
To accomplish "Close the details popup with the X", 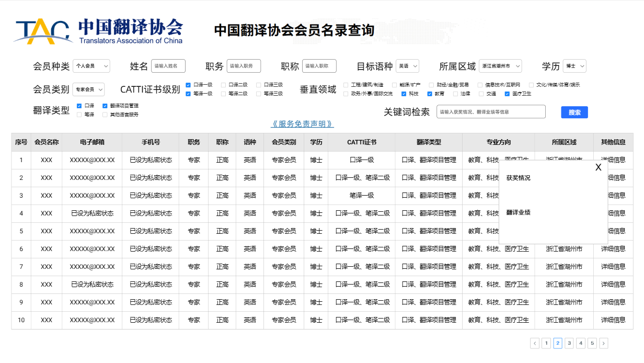I will point(599,167).
